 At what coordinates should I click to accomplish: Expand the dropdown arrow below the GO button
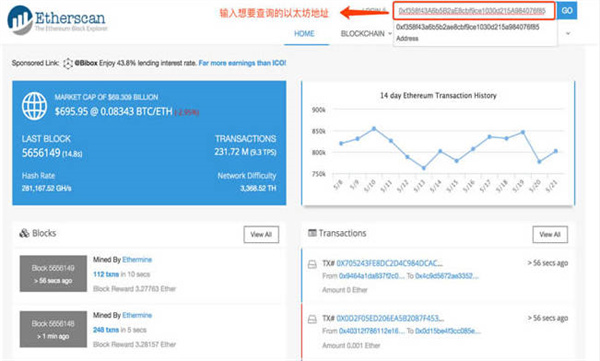click(x=568, y=34)
